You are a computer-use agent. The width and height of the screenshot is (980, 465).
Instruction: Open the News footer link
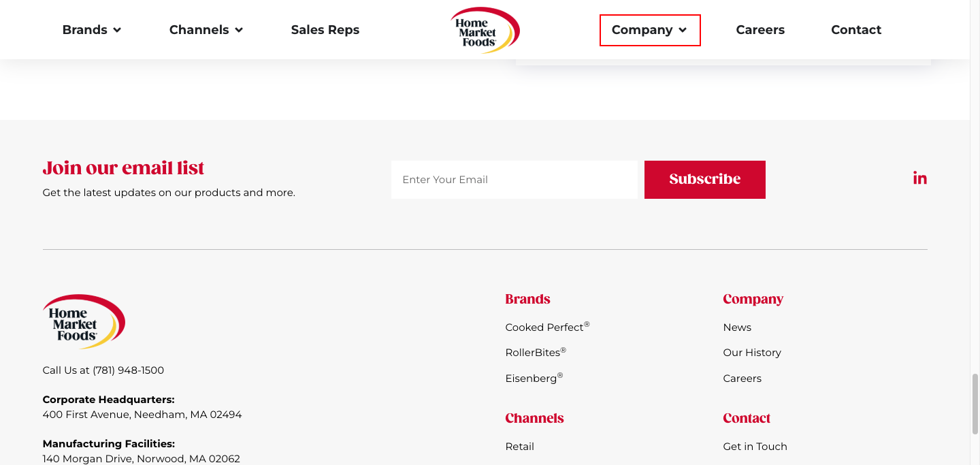(737, 327)
